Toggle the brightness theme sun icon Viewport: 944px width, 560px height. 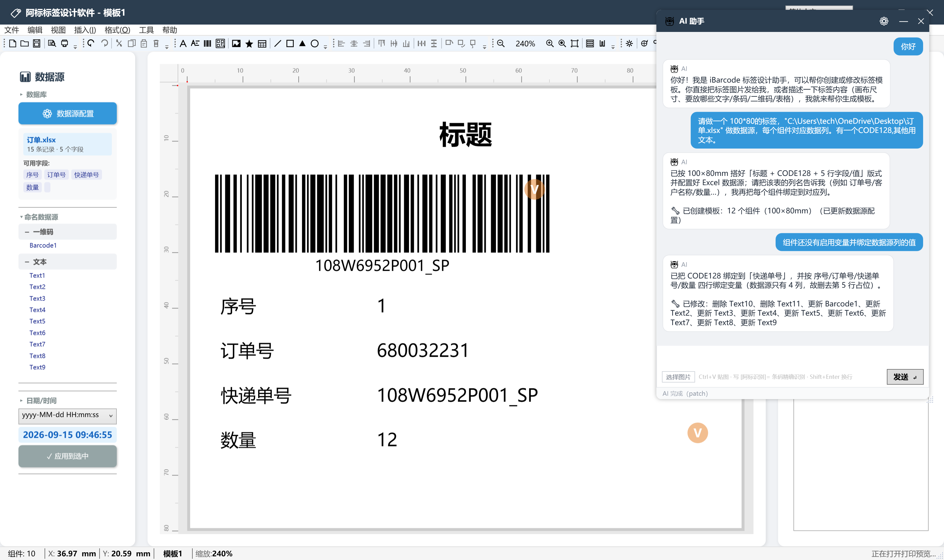pyautogui.click(x=629, y=43)
